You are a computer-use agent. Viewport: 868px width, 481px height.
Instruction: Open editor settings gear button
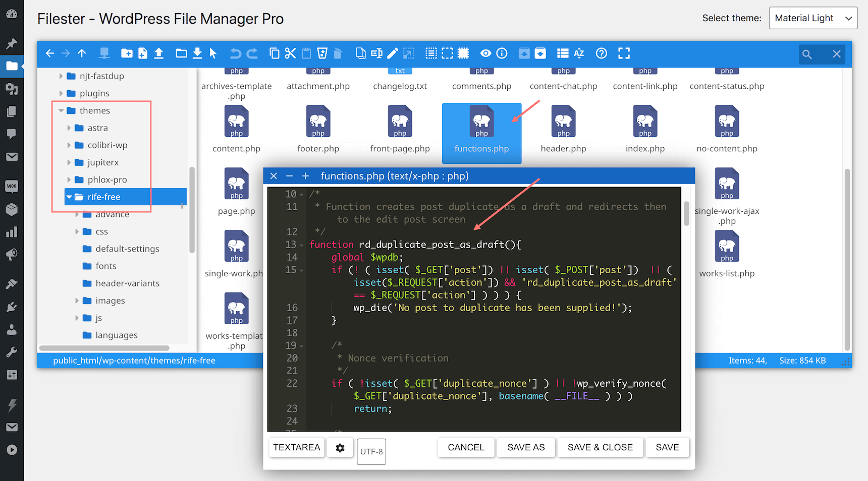coord(340,448)
